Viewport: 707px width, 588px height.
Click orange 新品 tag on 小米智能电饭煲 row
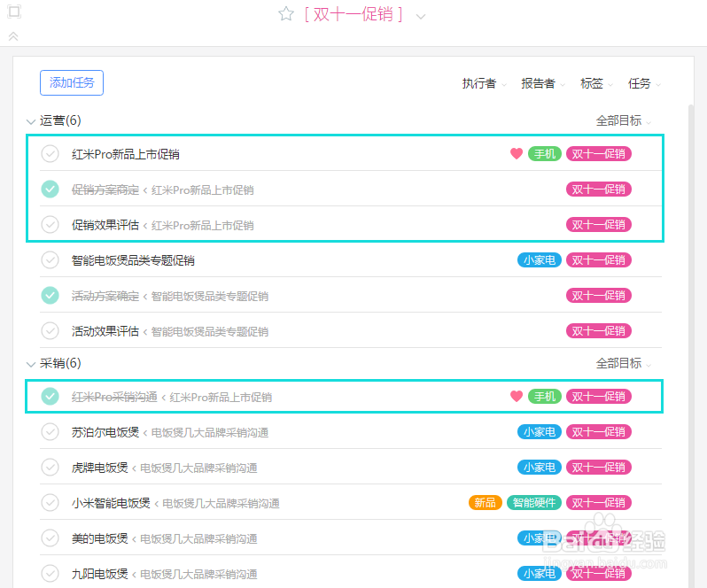click(486, 502)
